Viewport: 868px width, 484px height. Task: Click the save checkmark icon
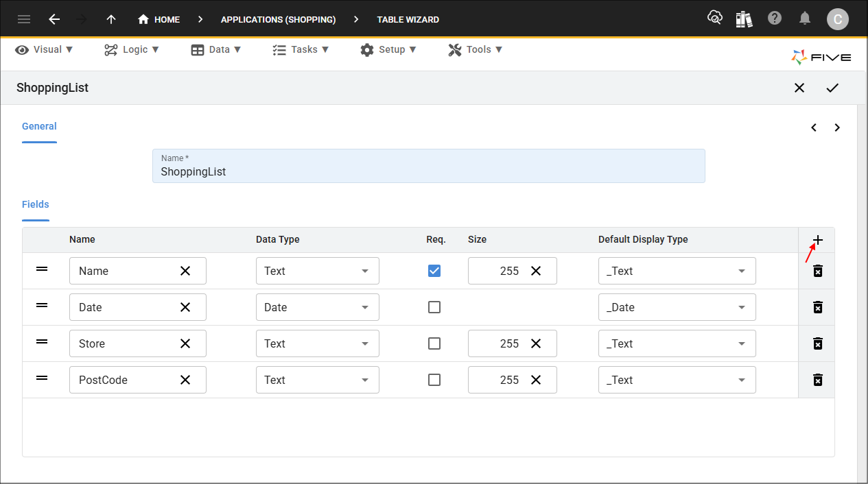pyautogui.click(x=832, y=88)
